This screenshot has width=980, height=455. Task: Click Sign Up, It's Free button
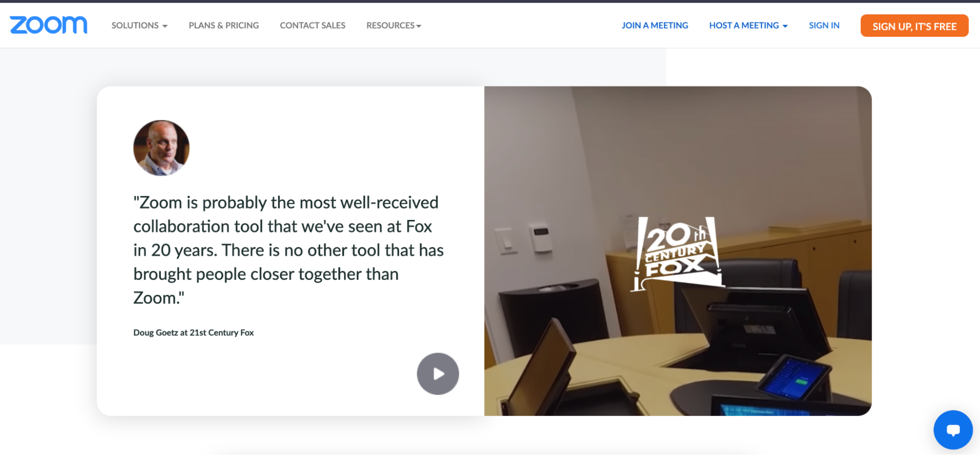(914, 26)
